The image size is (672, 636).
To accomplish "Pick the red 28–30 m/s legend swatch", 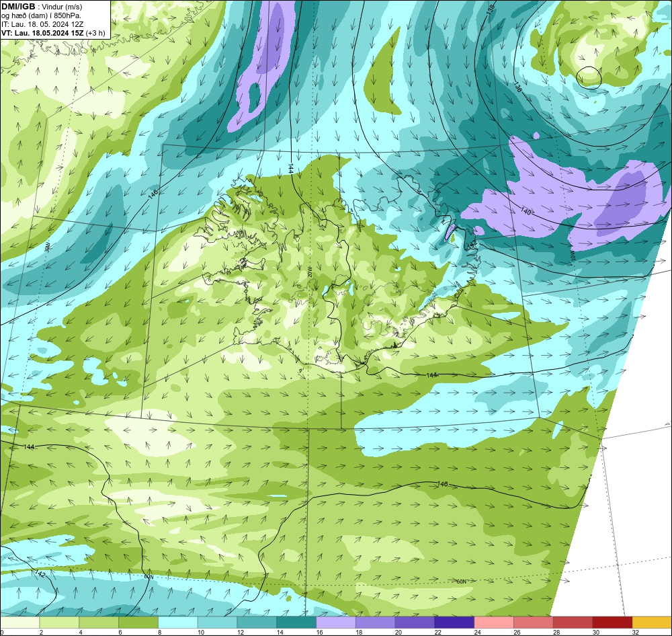I will click(x=573, y=623).
